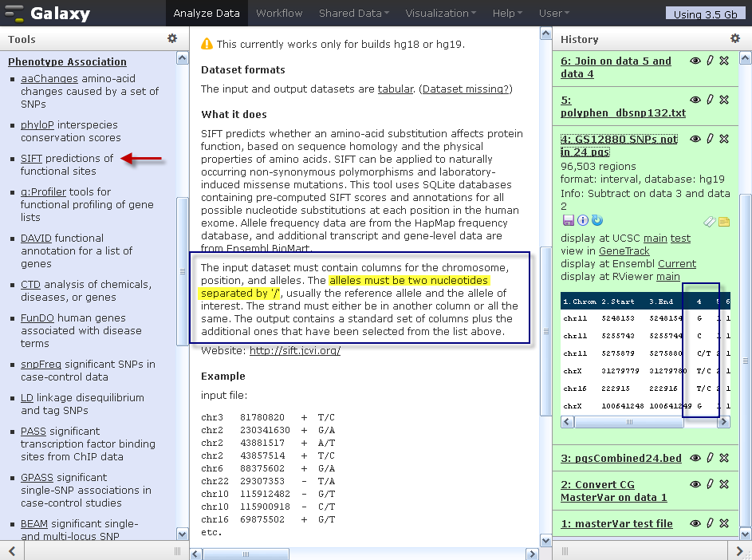Image resolution: width=752 pixels, height=560 pixels.
Task: Open the aaChanges tool
Action: point(49,78)
